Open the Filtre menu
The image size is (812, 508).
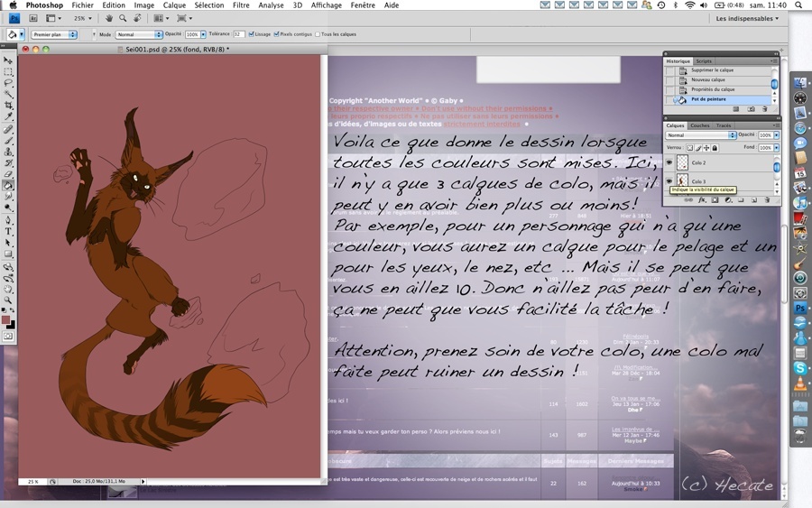pos(241,5)
